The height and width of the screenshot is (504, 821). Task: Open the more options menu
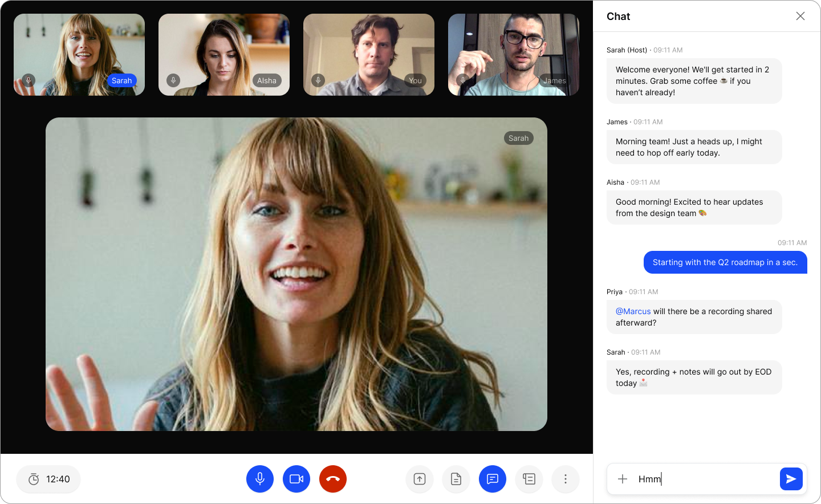pos(565,479)
